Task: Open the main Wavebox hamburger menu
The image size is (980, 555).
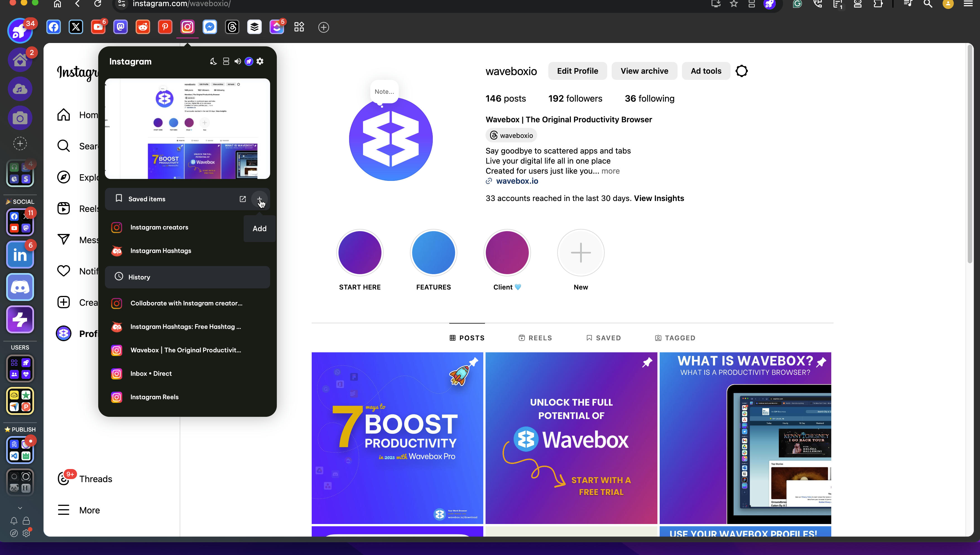Action: coord(968,4)
